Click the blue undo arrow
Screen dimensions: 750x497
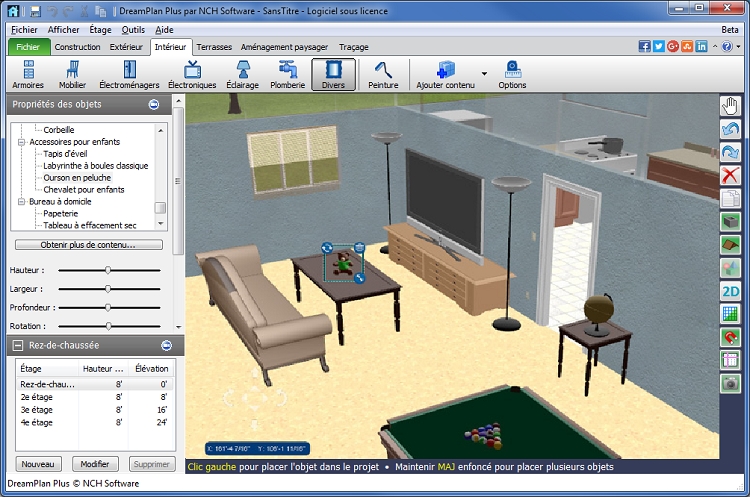point(730,129)
